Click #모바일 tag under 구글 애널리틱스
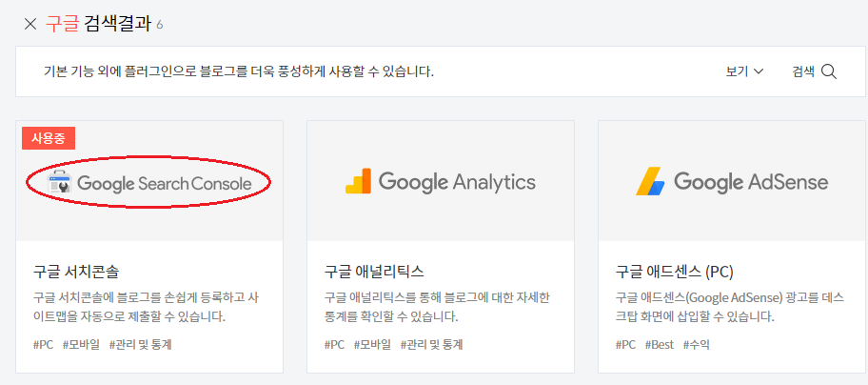 click(x=372, y=345)
